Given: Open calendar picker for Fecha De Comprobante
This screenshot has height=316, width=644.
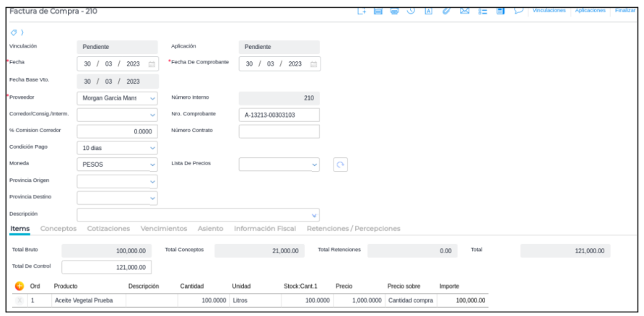Looking at the screenshot, I should pos(314,64).
